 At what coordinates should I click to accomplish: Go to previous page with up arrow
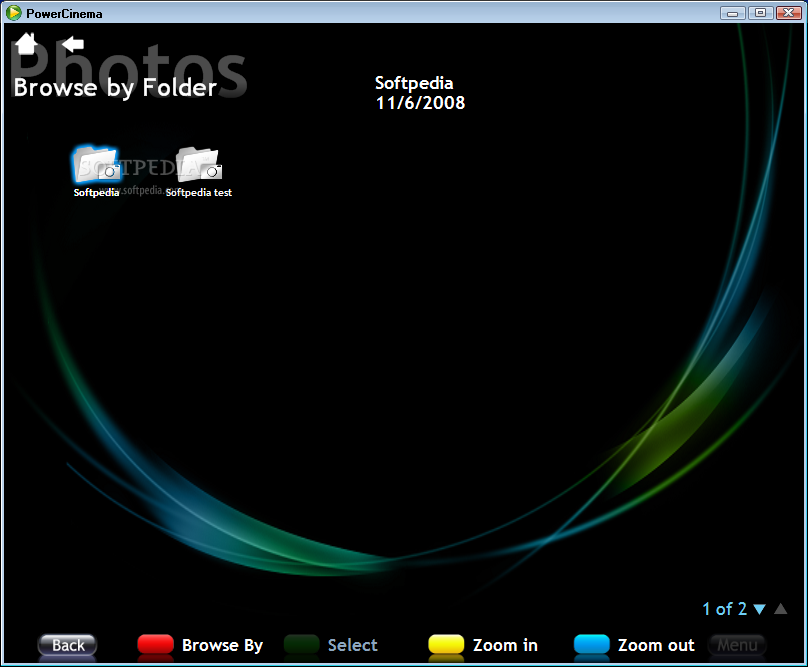[781, 609]
